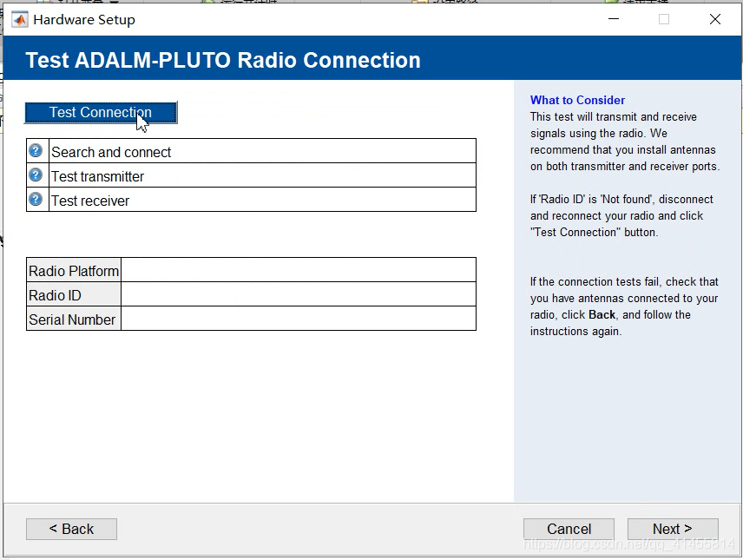The width and height of the screenshot is (743, 560).
Task: Click the Serial Number label cell
Action: [x=74, y=320]
